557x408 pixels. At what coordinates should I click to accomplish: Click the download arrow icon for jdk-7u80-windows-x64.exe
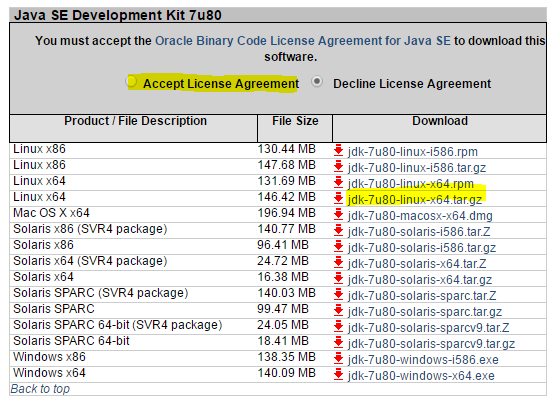point(339,374)
